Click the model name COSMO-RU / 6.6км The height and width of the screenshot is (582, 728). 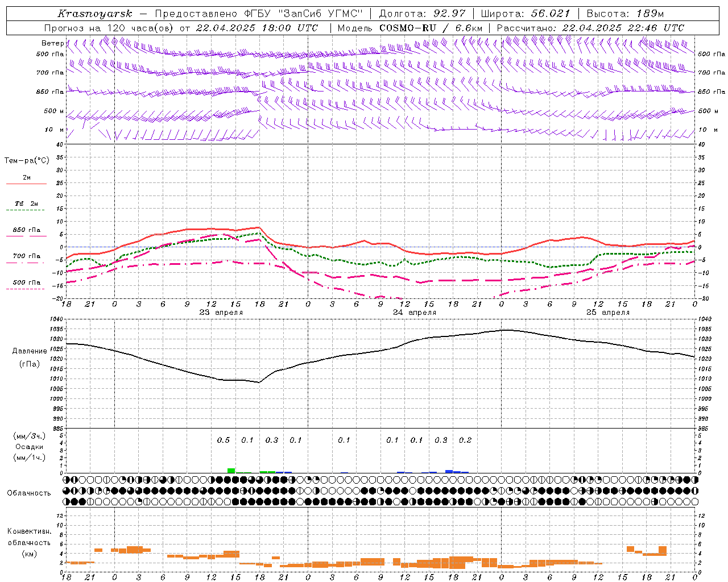click(431, 28)
